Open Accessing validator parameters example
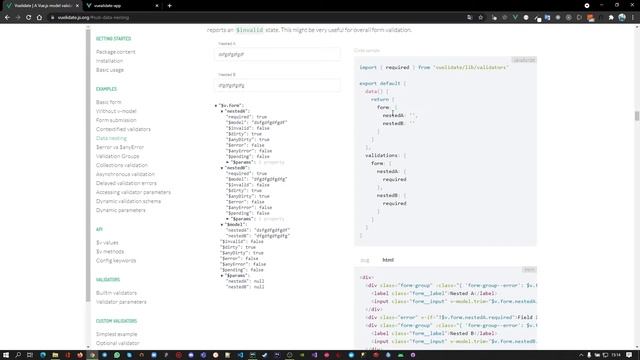This screenshot has height=360, width=640. [133, 192]
